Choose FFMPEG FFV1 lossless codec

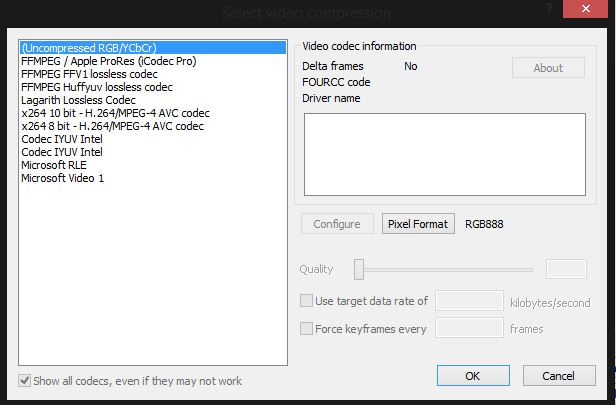(89, 74)
